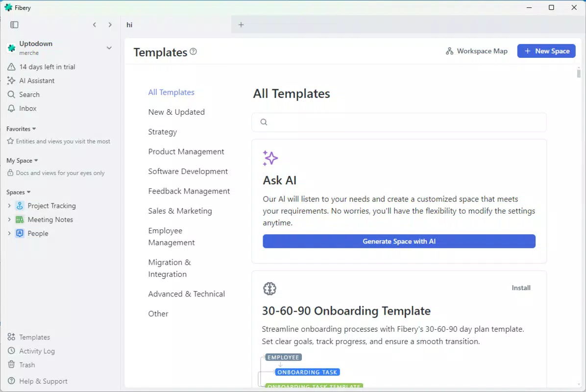
Task: Open the 30-60-90 Onboarding Template title
Action: (x=346, y=311)
